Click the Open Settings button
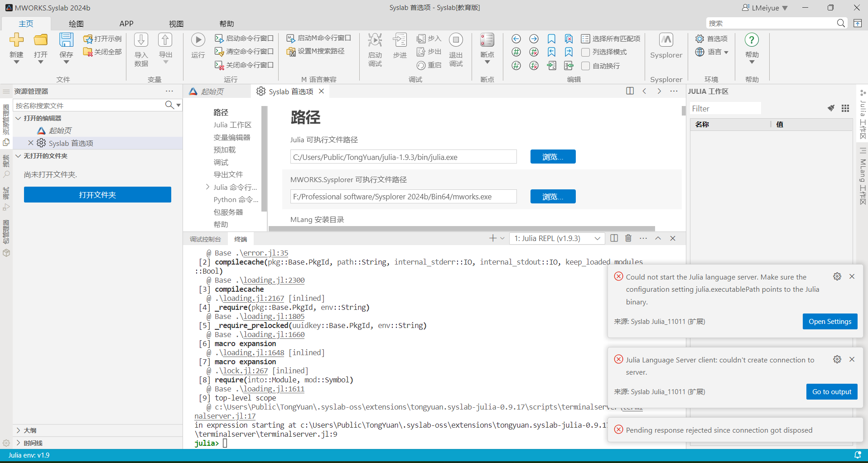Screen dimensions: 868x463 pos(830,322)
